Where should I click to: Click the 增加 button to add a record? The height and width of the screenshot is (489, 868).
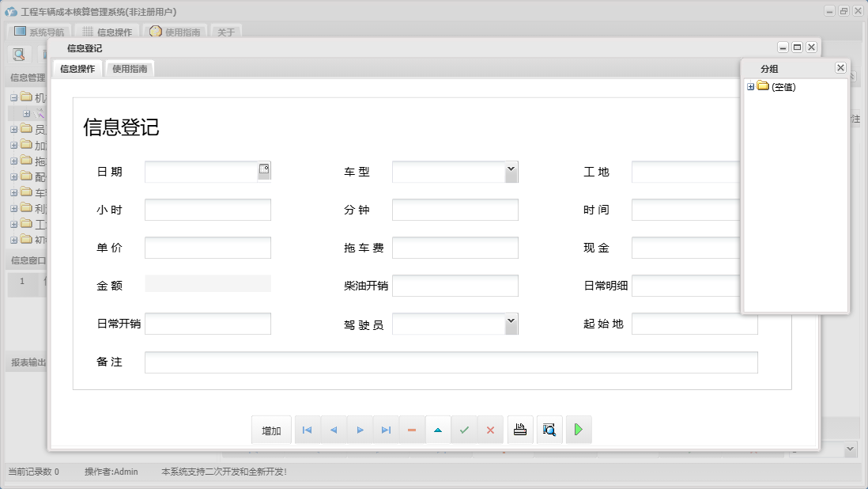tap(270, 429)
